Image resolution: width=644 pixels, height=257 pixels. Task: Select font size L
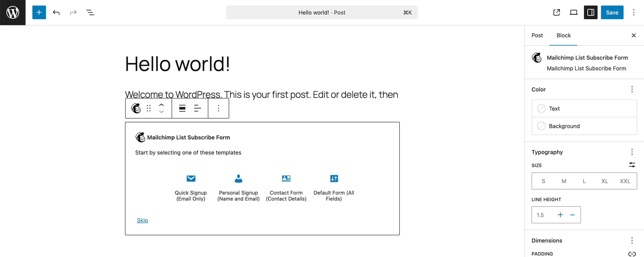click(584, 181)
